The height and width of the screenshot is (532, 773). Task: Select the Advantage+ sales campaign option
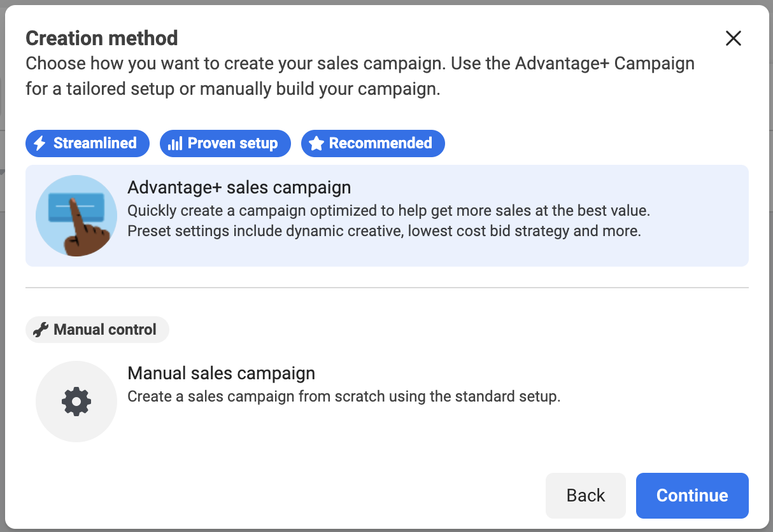tap(387, 216)
